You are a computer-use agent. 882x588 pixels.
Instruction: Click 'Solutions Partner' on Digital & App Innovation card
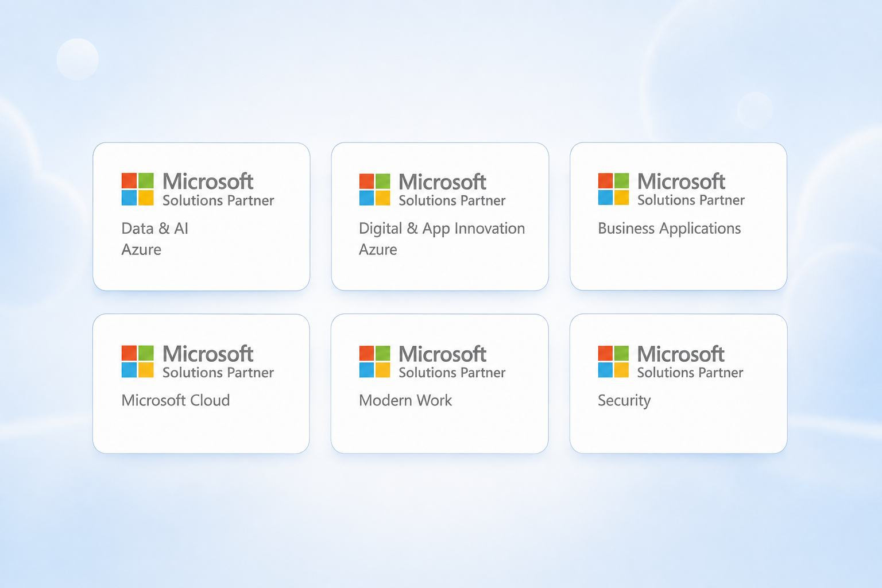[x=452, y=200]
